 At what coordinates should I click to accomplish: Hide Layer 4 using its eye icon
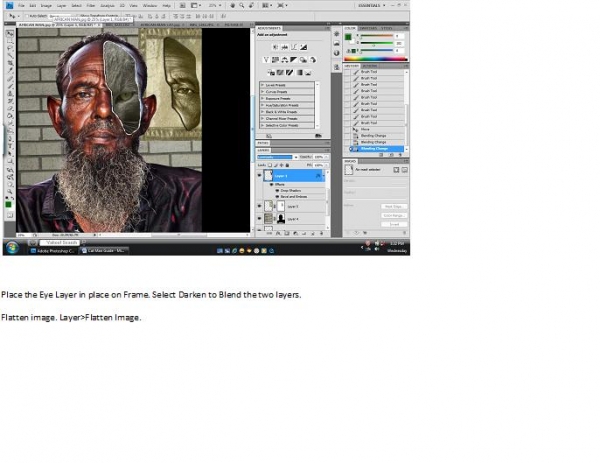(x=259, y=218)
